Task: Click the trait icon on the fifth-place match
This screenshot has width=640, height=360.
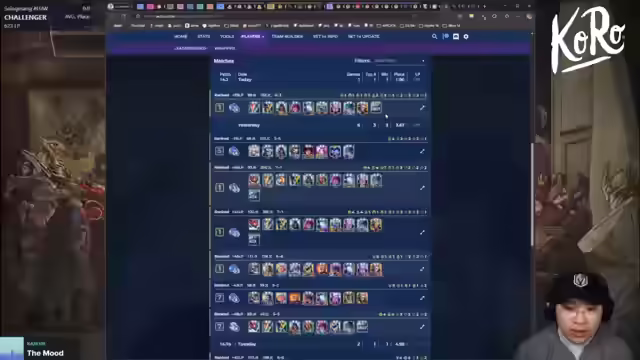Action: click(234, 151)
